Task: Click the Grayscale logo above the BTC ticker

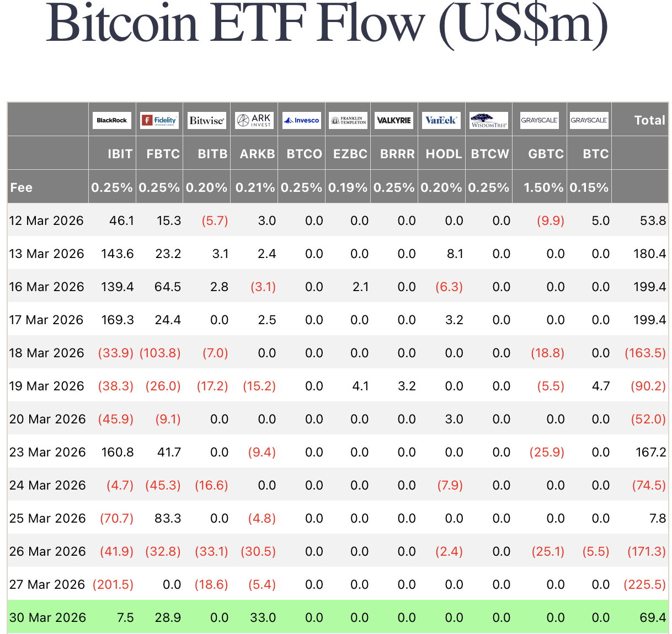Action: pyautogui.click(x=589, y=120)
